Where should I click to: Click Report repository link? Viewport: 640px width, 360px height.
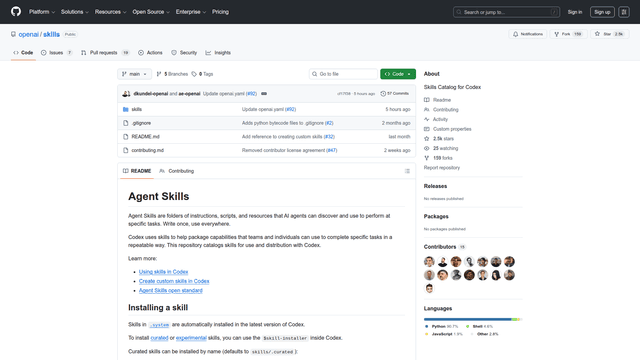tap(442, 168)
